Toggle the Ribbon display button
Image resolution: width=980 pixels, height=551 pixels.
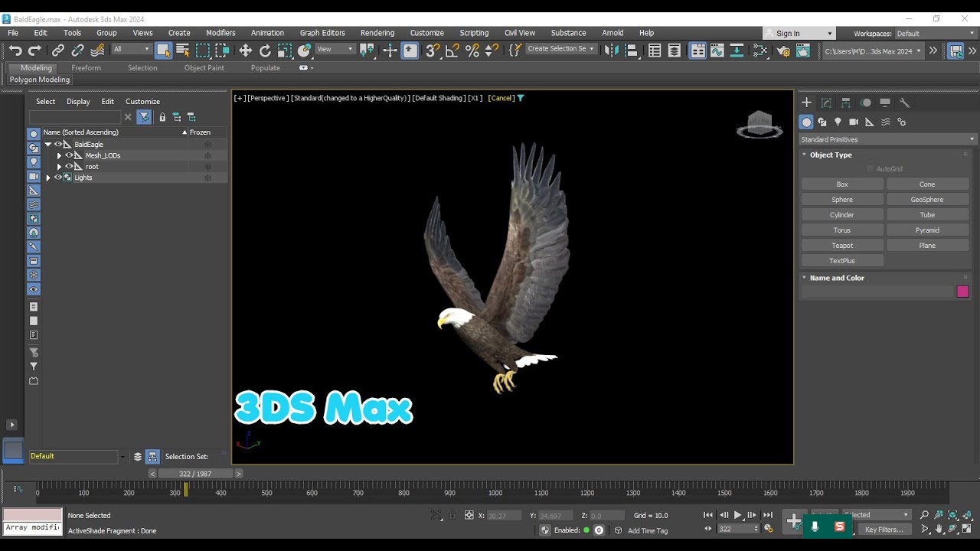697,51
